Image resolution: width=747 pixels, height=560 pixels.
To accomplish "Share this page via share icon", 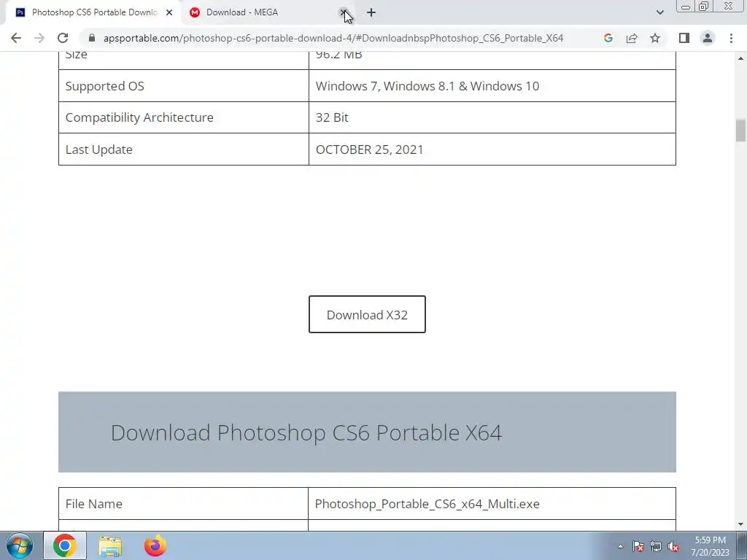I will [x=632, y=38].
